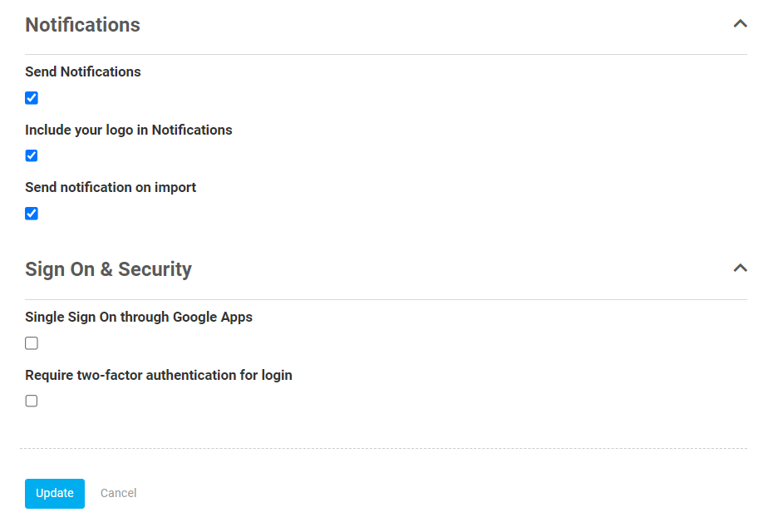Uncheck the Send Notifications checkbox
763x532 pixels.
pyautogui.click(x=32, y=98)
